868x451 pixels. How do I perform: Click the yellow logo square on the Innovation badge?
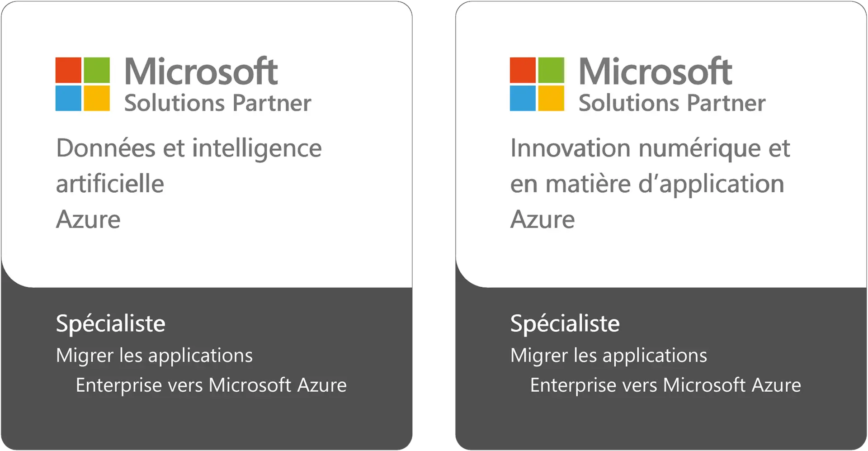coord(551,98)
